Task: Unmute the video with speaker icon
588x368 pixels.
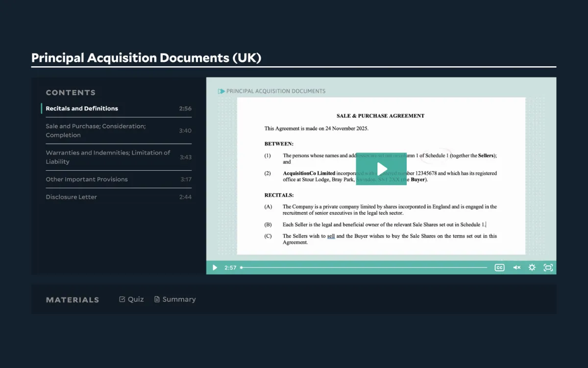Action: [x=516, y=267]
